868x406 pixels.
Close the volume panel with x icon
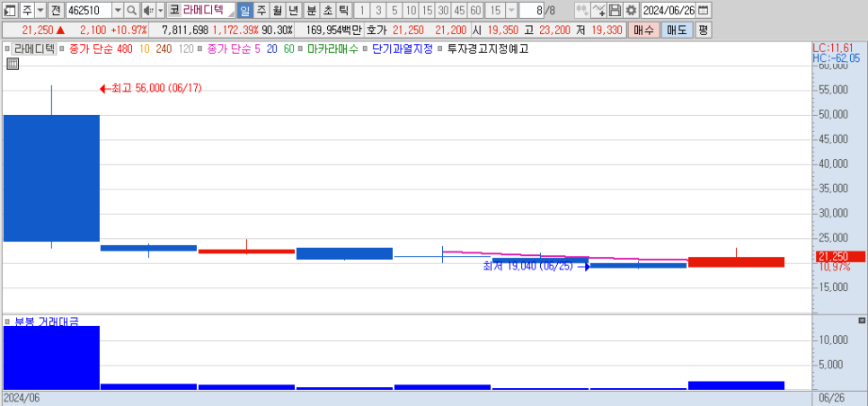[x=862, y=321]
